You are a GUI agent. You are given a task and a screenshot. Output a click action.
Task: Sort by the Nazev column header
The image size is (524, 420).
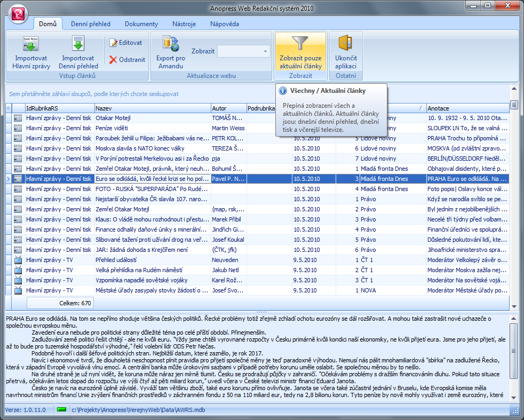click(x=152, y=108)
